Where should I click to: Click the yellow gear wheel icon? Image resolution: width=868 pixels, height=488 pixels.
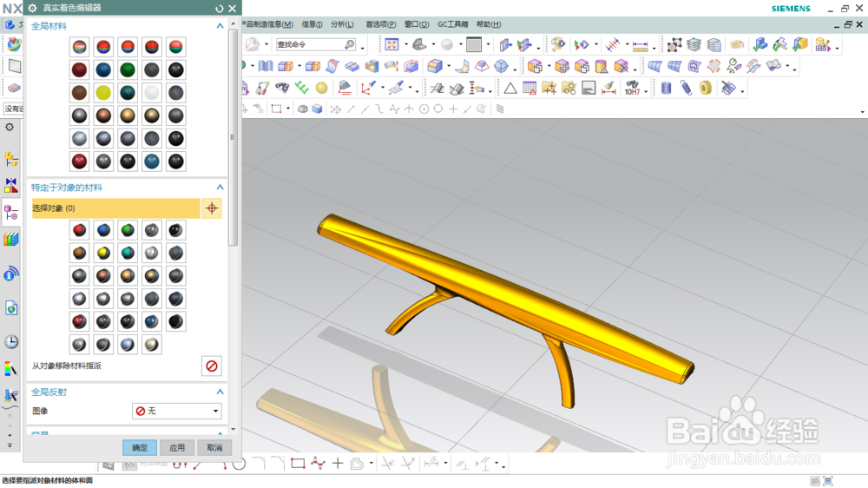(x=705, y=88)
